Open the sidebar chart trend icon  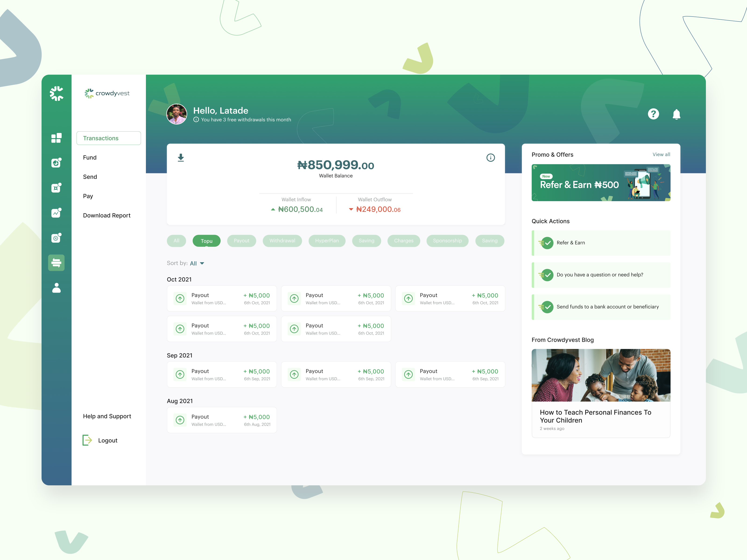pos(56,213)
